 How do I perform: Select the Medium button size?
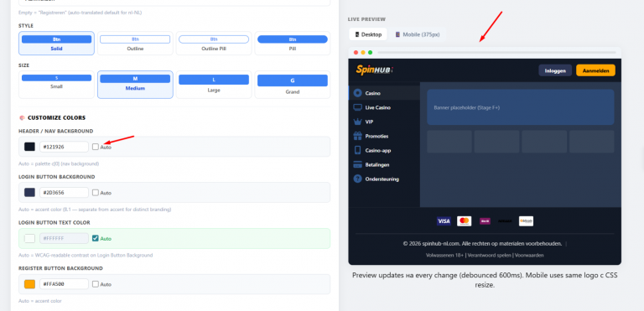point(135,85)
